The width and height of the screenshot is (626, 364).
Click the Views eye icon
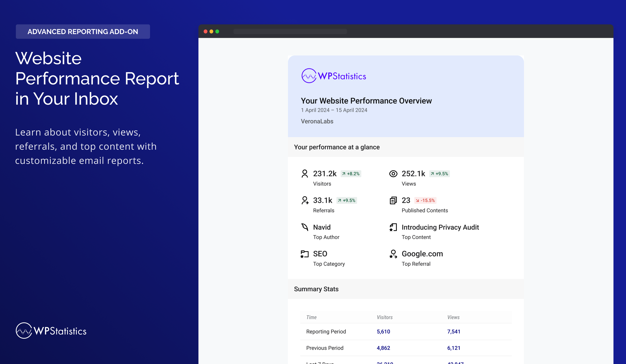(x=393, y=174)
